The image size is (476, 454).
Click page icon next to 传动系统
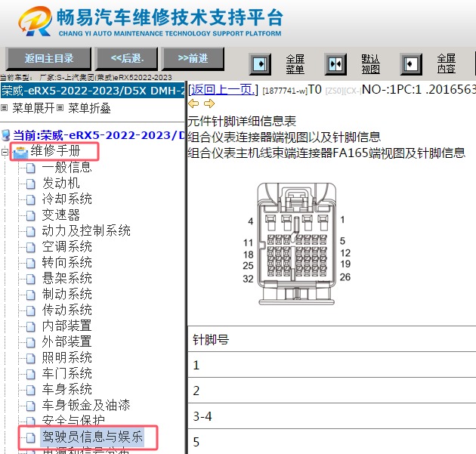tap(31, 310)
